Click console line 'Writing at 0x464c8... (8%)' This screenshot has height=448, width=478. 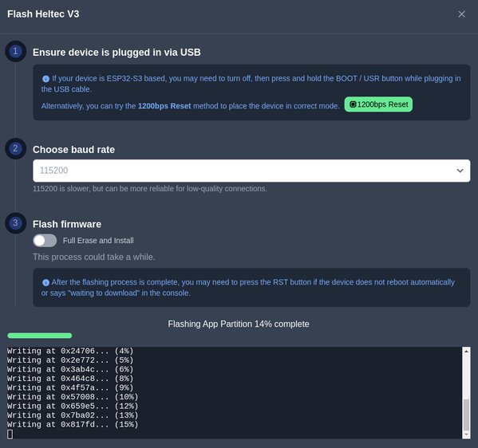tap(70, 379)
